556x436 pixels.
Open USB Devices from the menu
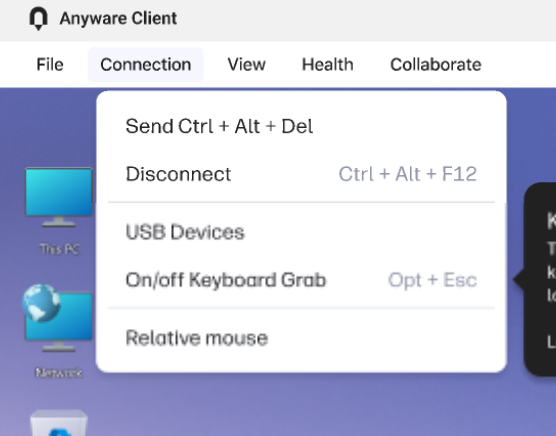click(301, 232)
